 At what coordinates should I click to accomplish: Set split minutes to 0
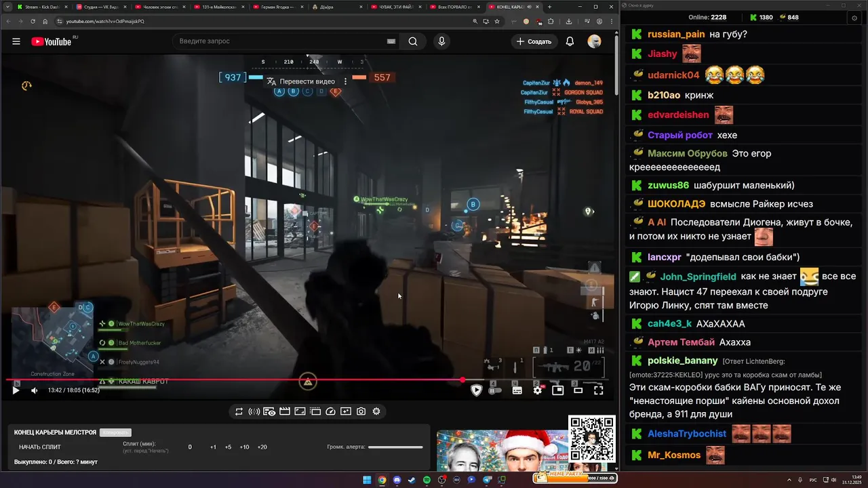[190, 447]
